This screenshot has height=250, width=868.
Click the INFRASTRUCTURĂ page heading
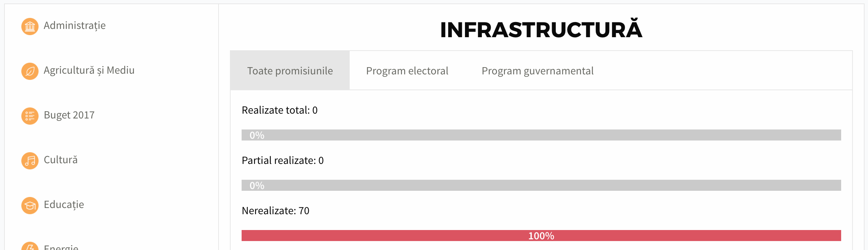(541, 30)
